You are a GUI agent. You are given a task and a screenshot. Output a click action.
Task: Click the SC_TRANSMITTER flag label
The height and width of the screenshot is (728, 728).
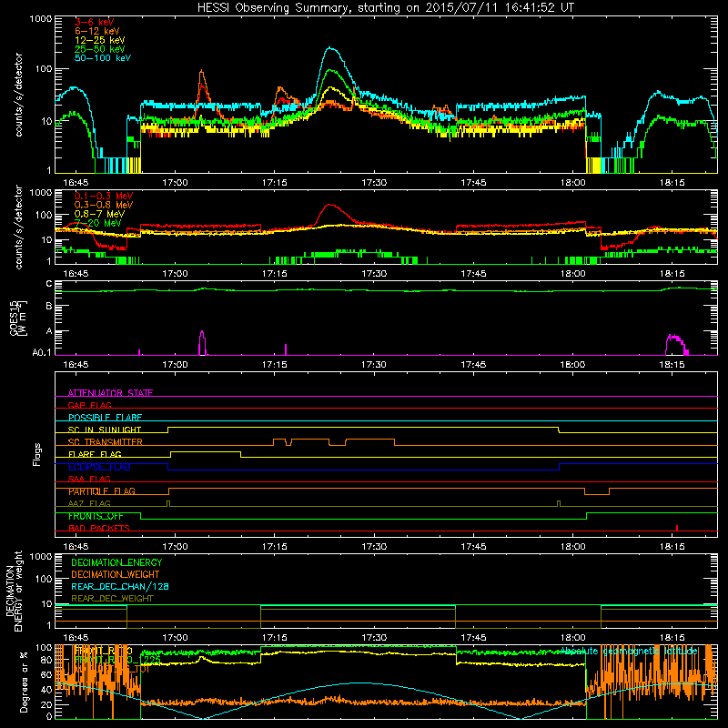[x=106, y=442]
